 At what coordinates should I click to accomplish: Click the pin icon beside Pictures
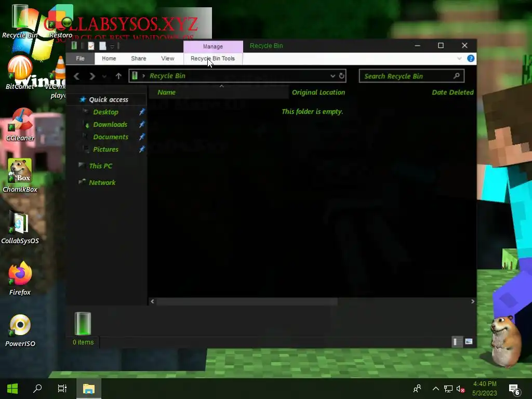[x=142, y=149]
